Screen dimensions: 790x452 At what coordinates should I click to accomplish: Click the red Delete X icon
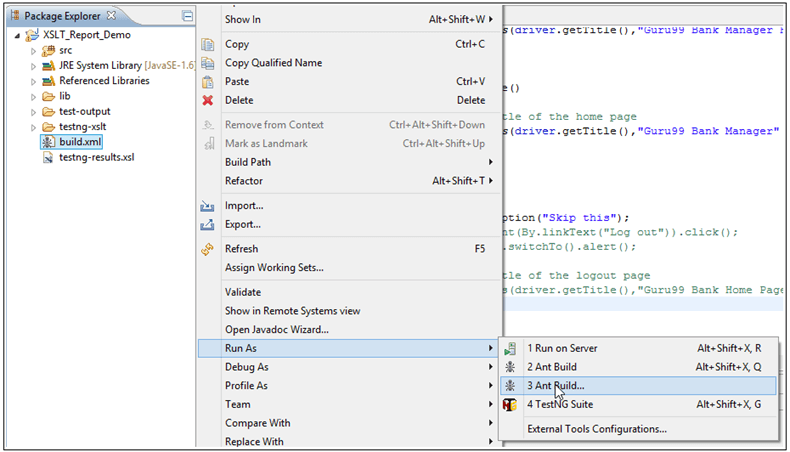pyautogui.click(x=208, y=101)
